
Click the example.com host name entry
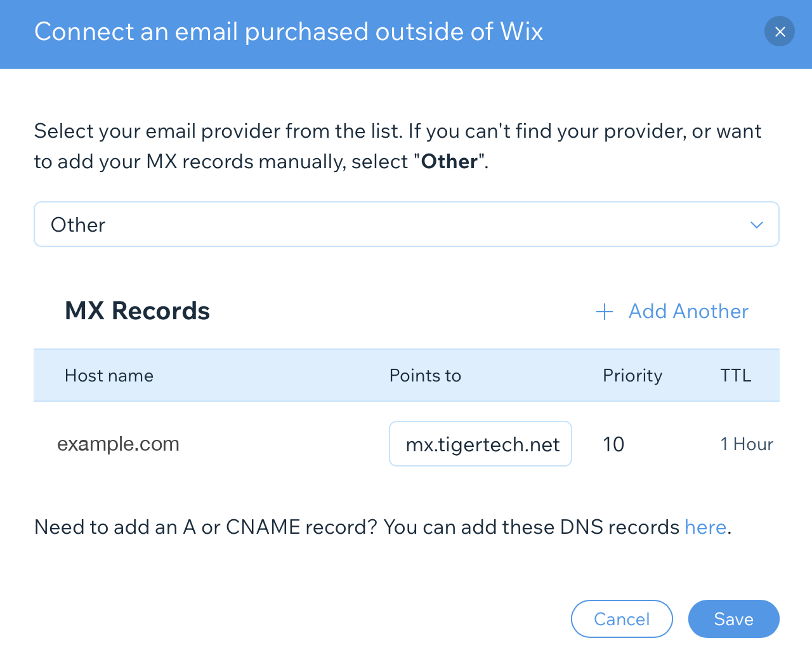(x=118, y=444)
